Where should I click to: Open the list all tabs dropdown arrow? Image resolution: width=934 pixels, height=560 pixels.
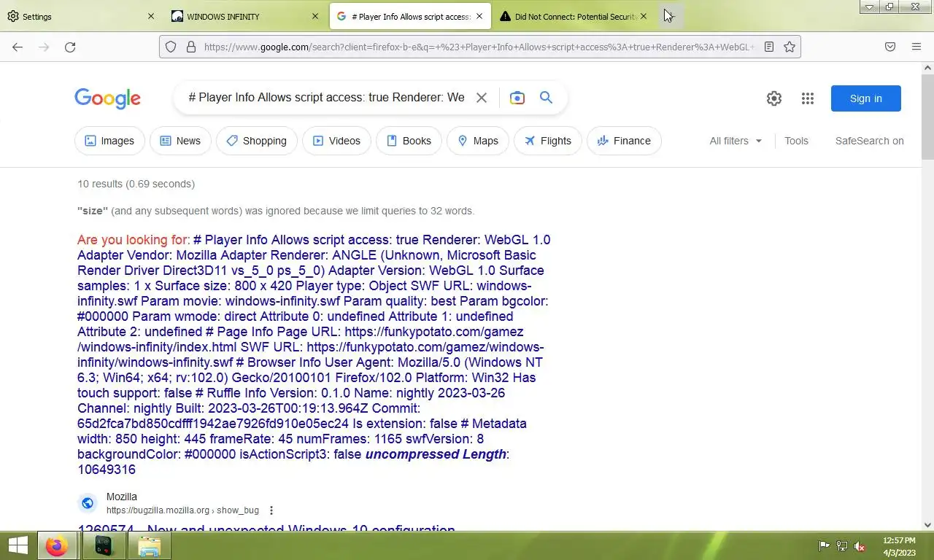click(x=869, y=7)
